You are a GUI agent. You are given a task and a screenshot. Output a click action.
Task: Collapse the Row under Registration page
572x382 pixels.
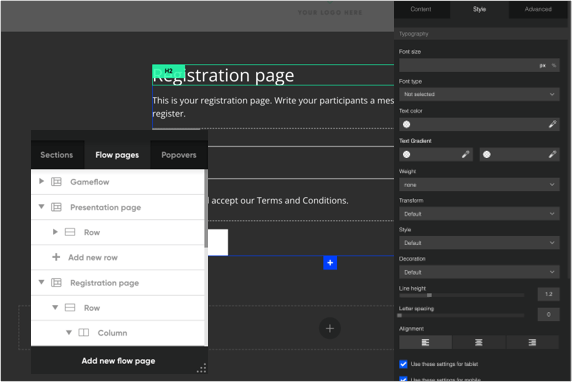pos(55,308)
